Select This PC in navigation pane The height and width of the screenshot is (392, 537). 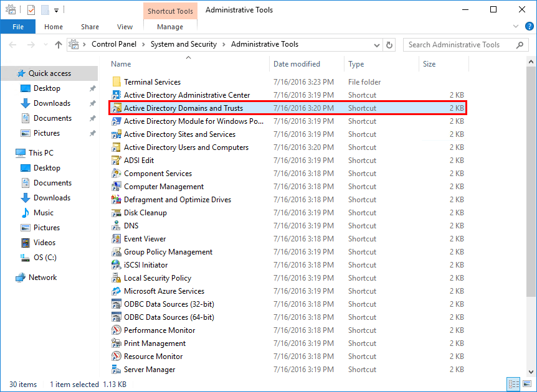[41, 152]
